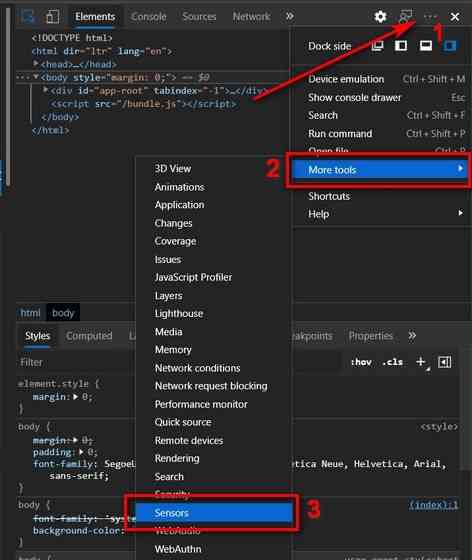Choose Search in main menu
Screen dimensions: 472x560
pos(381,116)
